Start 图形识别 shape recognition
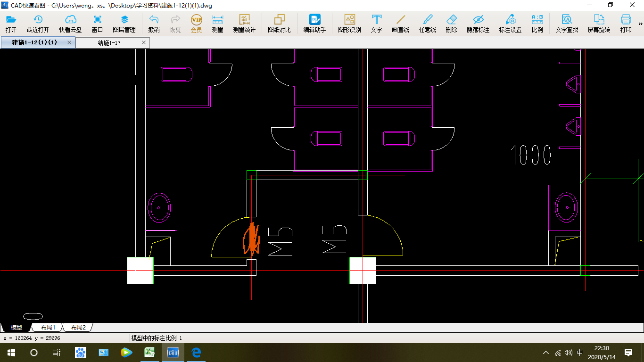 pos(349,24)
